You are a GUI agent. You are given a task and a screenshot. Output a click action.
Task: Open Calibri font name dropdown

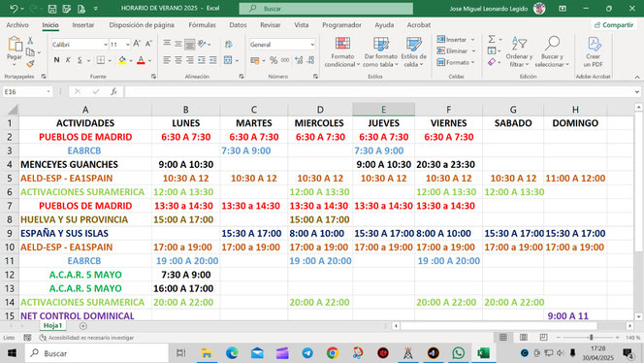click(106, 45)
